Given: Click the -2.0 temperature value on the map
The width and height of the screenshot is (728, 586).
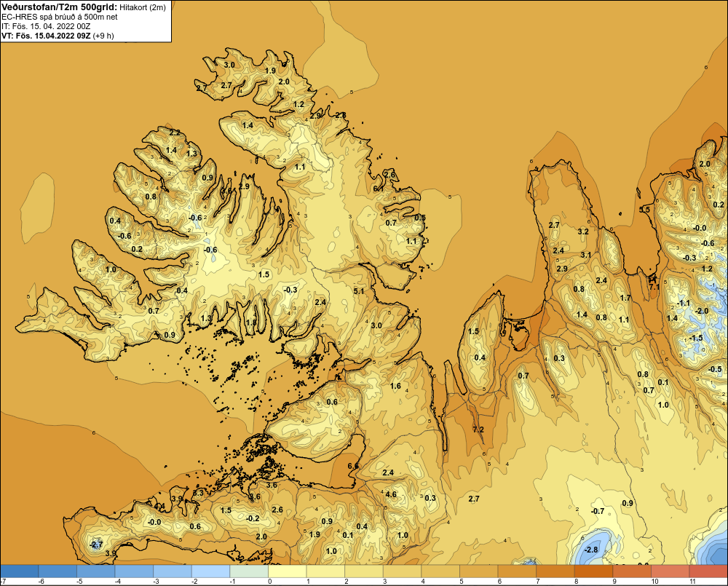Looking at the screenshot, I should pyautogui.click(x=700, y=311).
